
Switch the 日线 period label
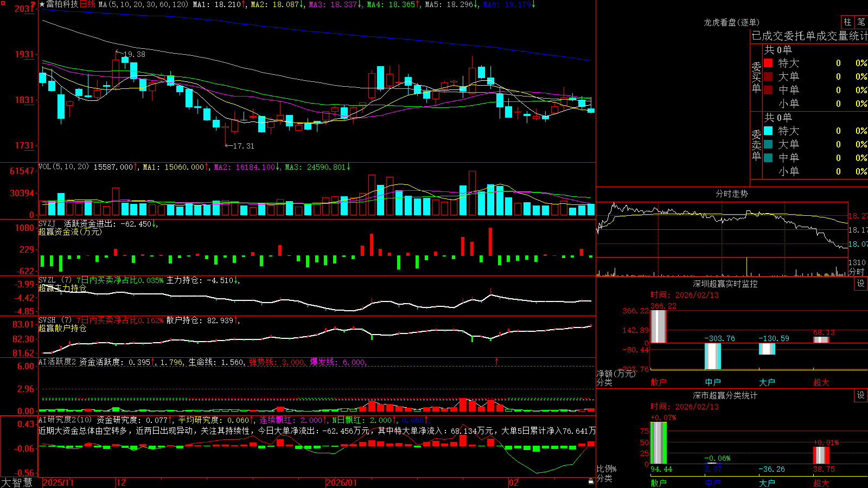pyautogui.click(x=87, y=4)
